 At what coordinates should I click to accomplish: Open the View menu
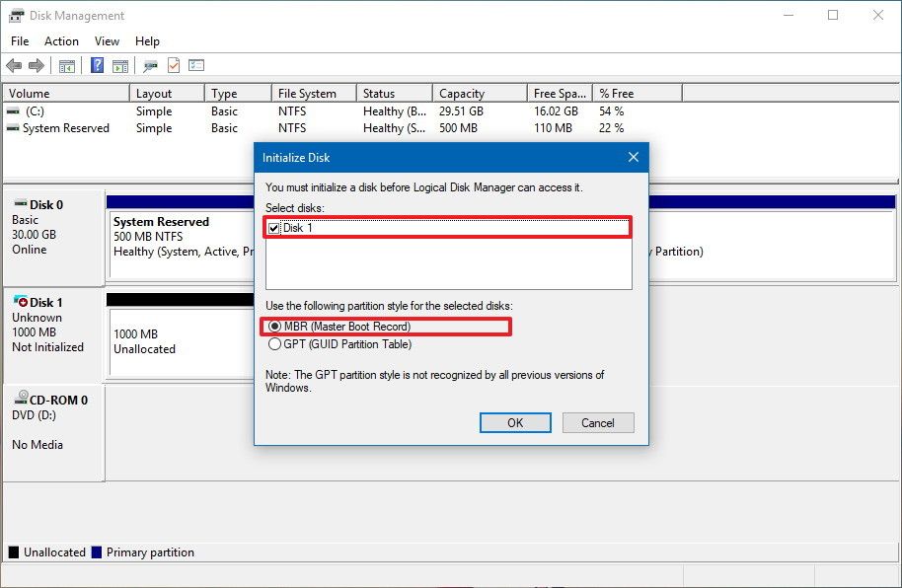[107, 41]
